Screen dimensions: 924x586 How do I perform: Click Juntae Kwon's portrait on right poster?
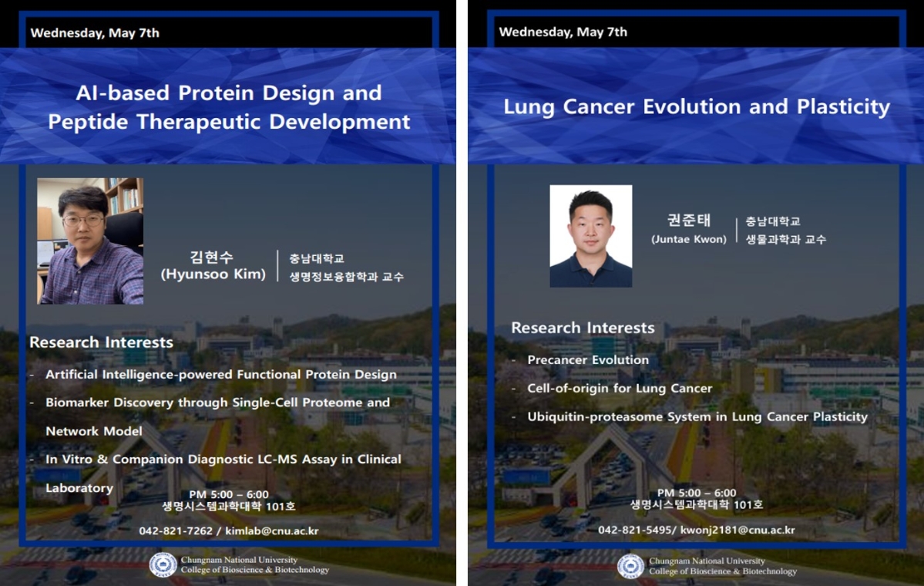[x=591, y=237]
